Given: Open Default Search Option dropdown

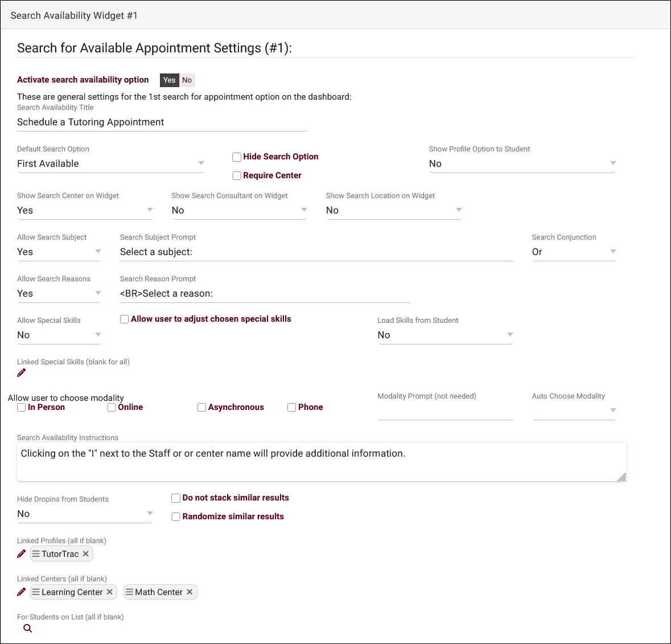Looking at the screenshot, I should coord(110,164).
